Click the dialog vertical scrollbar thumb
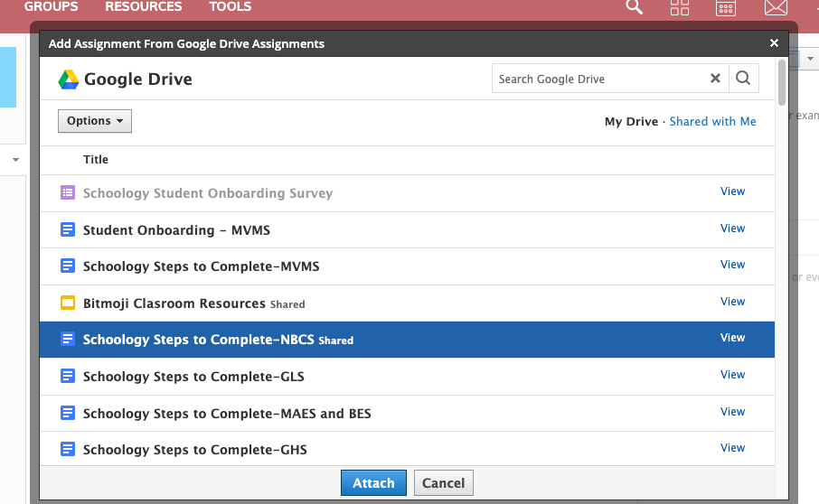 click(x=781, y=82)
